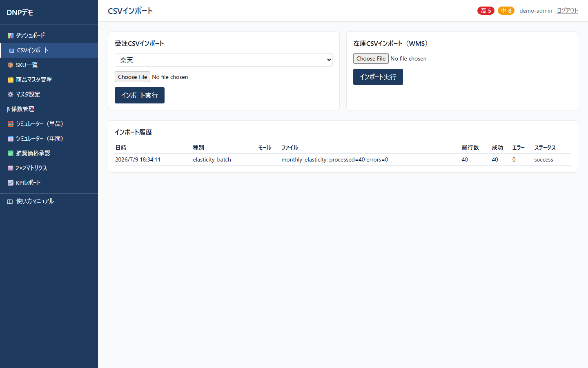The height and width of the screenshot is (368, 588).
Task: Click the モール column header
Action: point(265,148)
